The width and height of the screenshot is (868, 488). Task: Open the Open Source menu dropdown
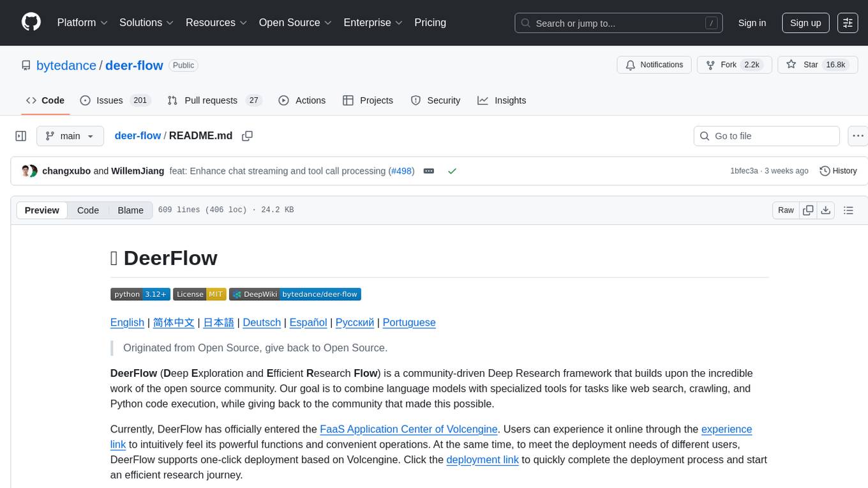coord(296,22)
